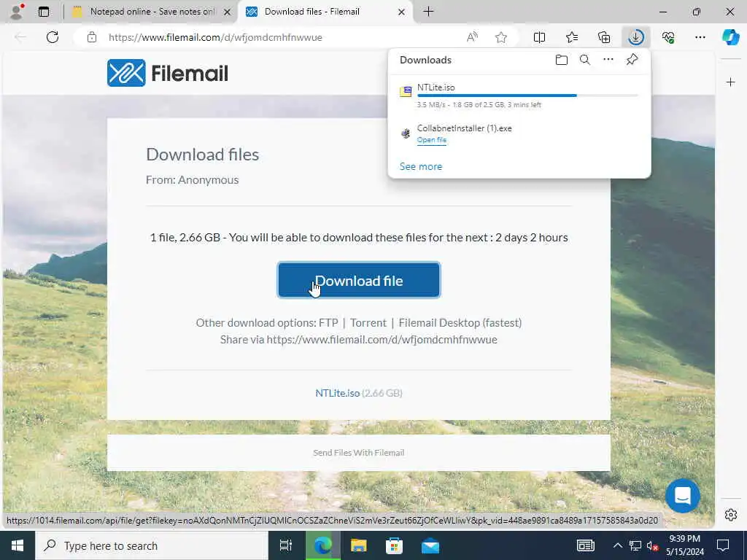The width and height of the screenshot is (747, 560).
Task: Open Task View on the taskbar
Action: pyautogui.click(x=286, y=545)
